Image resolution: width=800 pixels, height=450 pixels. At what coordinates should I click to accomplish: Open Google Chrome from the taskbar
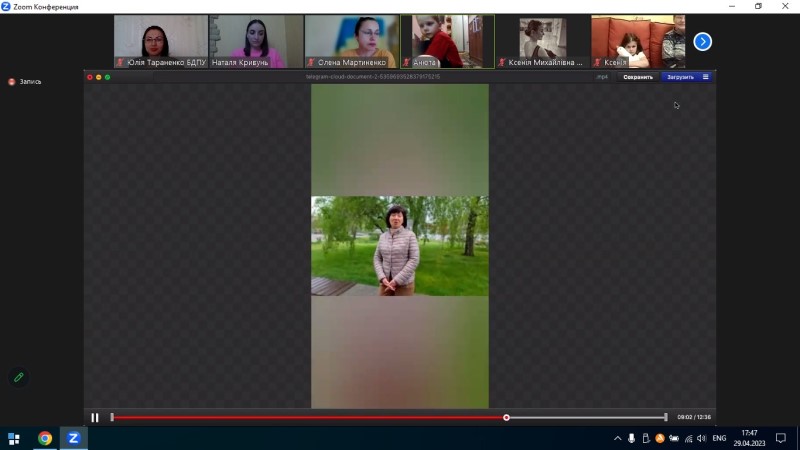[45, 438]
